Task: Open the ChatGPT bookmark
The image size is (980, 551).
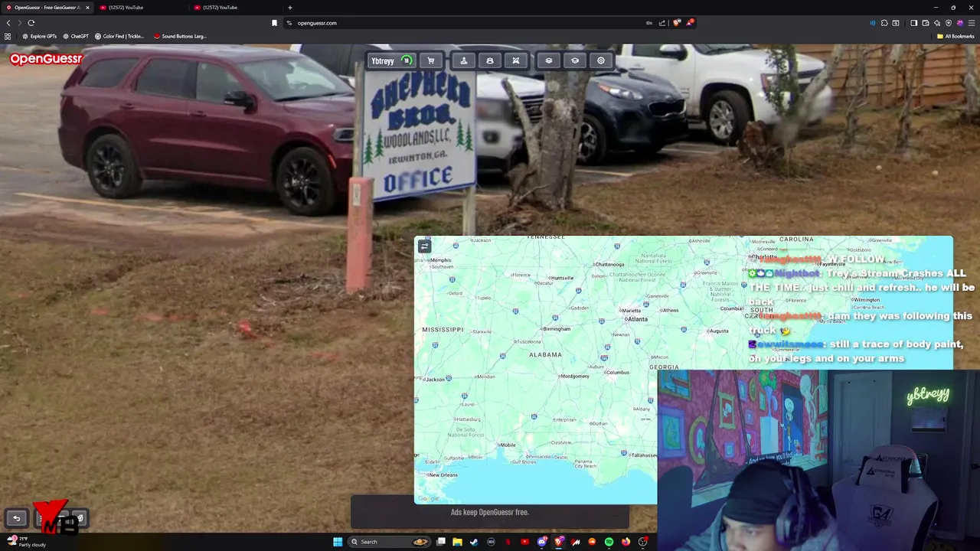Action: (x=76, y=36)
